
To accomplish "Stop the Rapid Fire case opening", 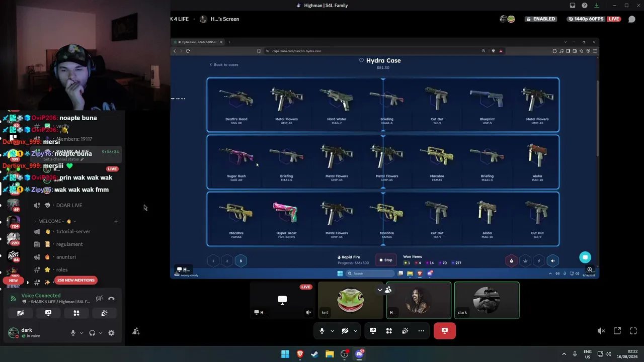I will pyautogui.click(x=385, y=260).
